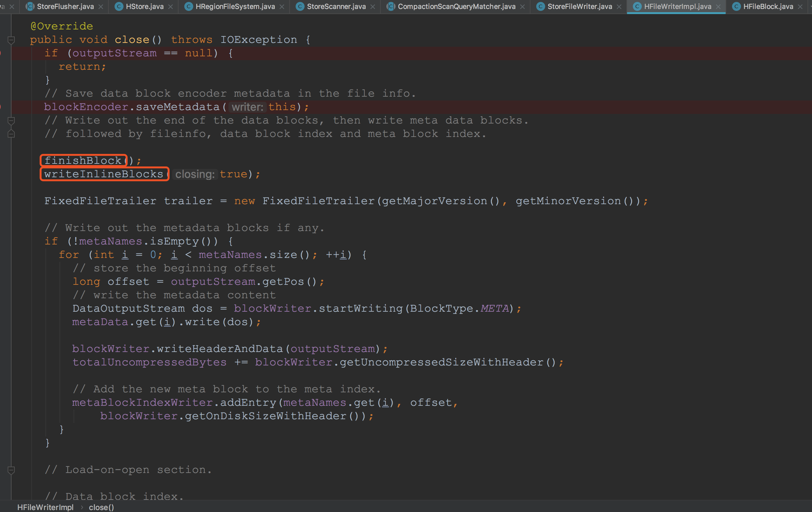Close the HRegionFileSystem.java tab

[282, 7]
